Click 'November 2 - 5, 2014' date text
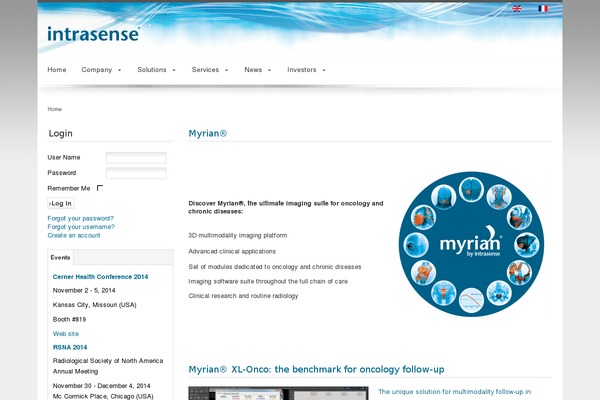600x400 pixels. [84, 290]
